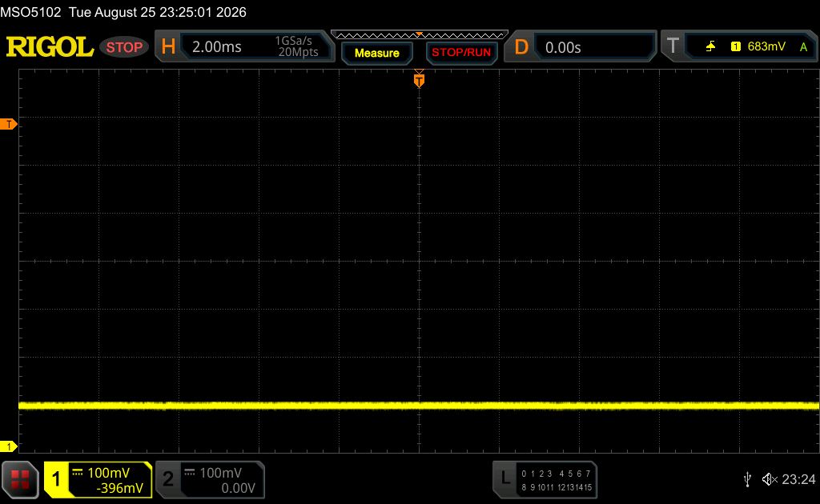Select the 2.00ms timebase setting
This screenshot has height=504, width=820.
(216, 47)
